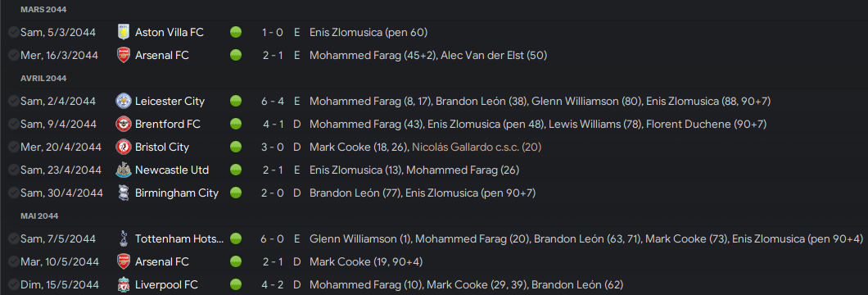Open the Leicester City club badge

pos(123,102)
